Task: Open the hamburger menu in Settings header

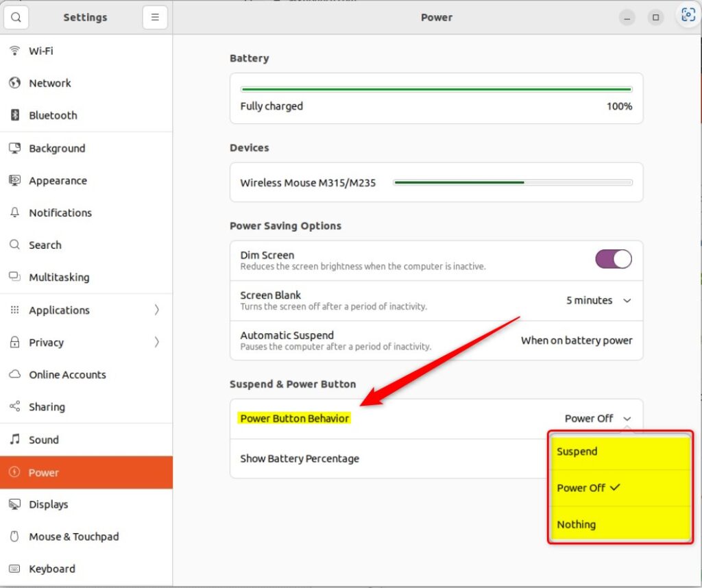Action: point(155,18)
